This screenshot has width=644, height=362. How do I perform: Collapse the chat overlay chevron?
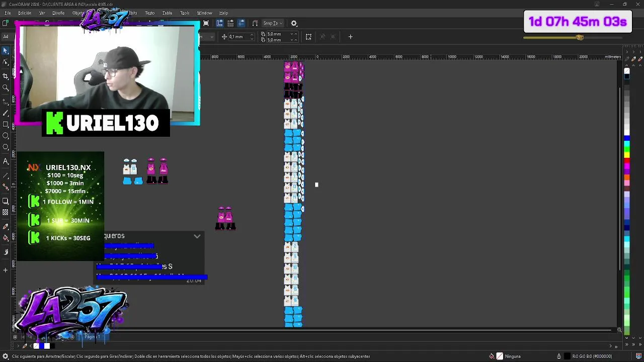[x=197, y=236]
